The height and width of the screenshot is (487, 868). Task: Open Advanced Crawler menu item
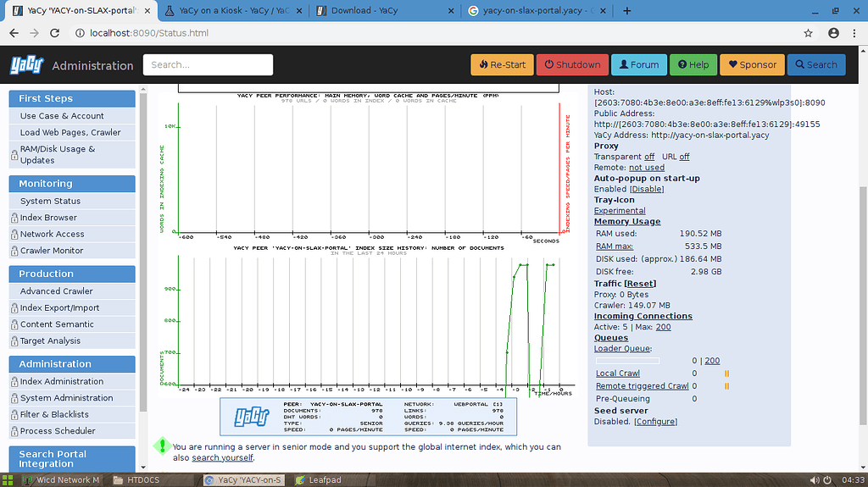pos(72,291)
